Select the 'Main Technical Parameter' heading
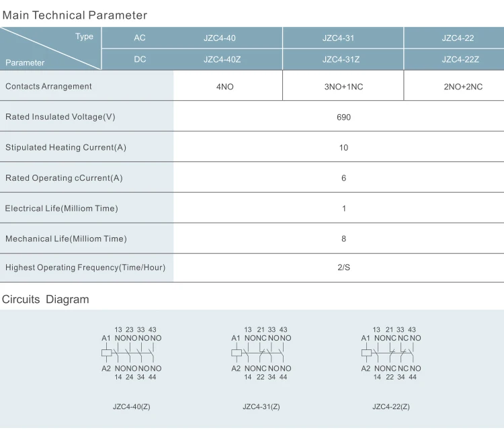The width and height of the screenshot is (504, 430). tap(75, 15)
